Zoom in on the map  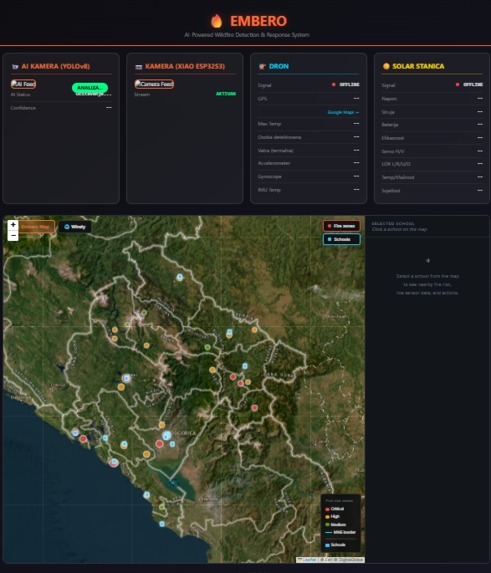(x=13, y=225)
